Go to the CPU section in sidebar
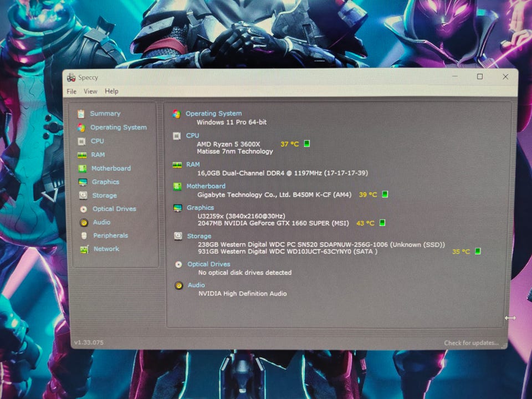The width and height of the screenshot is (532, 399). (98, 141)
